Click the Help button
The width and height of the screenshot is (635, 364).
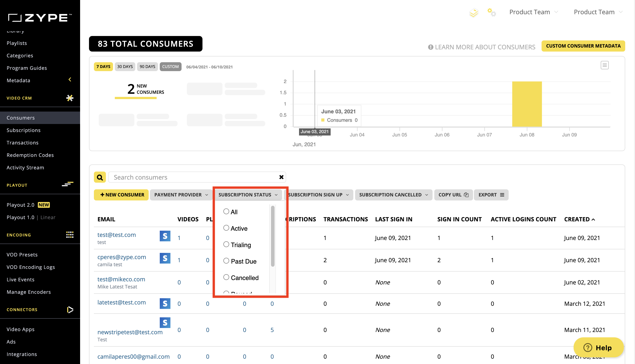(599, 348)
